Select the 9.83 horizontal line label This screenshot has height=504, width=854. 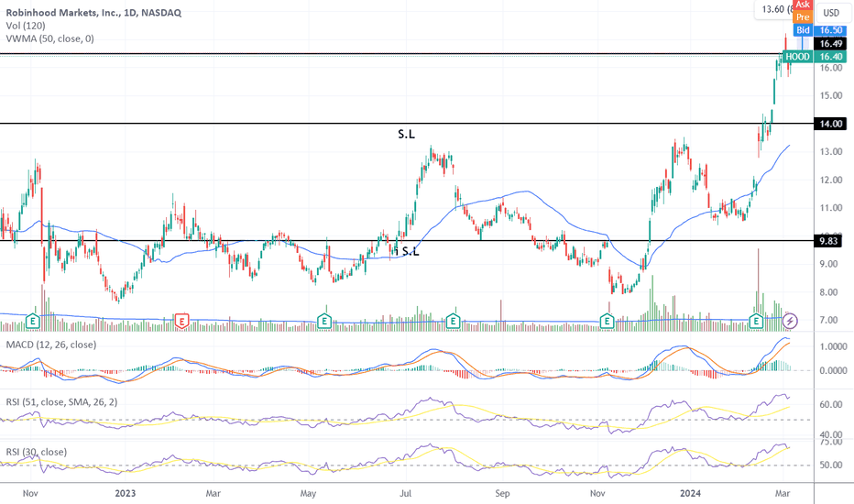pos(829,241)
